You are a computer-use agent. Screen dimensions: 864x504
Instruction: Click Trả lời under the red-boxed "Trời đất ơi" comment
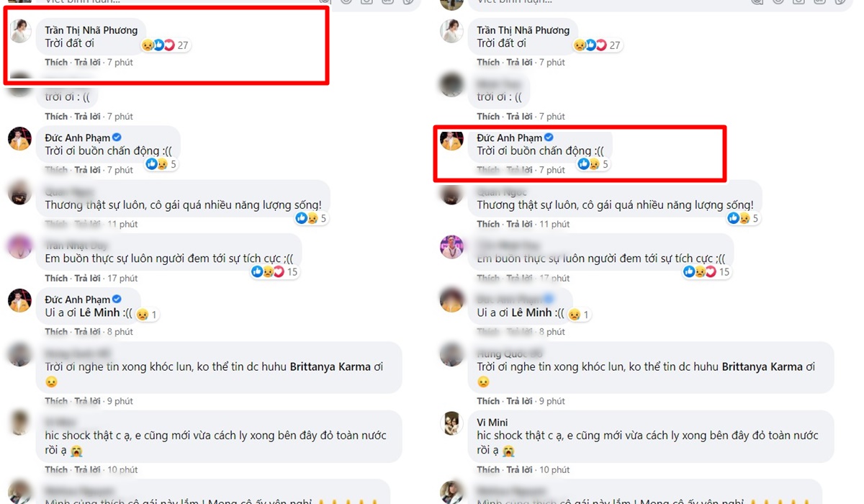tap(88, 63)
